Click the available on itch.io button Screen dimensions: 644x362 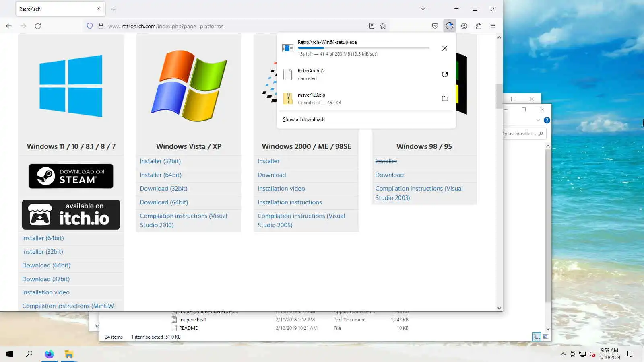(71, 215)
